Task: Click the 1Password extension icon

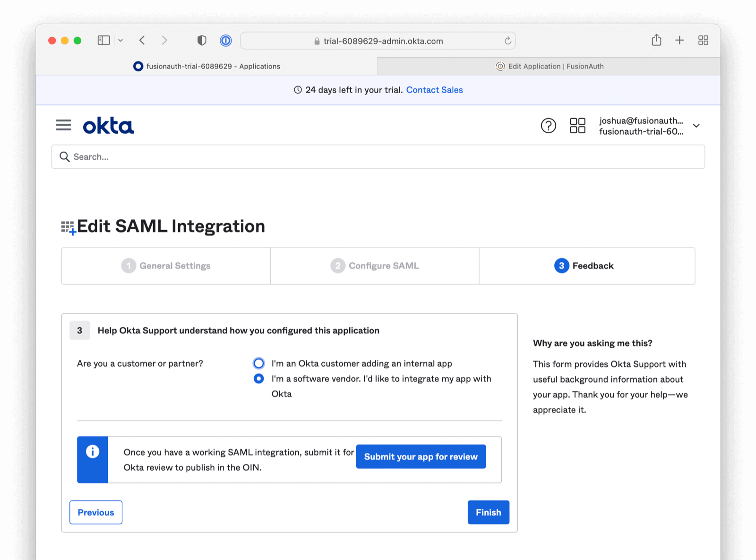Action: (x=226, y=41)
